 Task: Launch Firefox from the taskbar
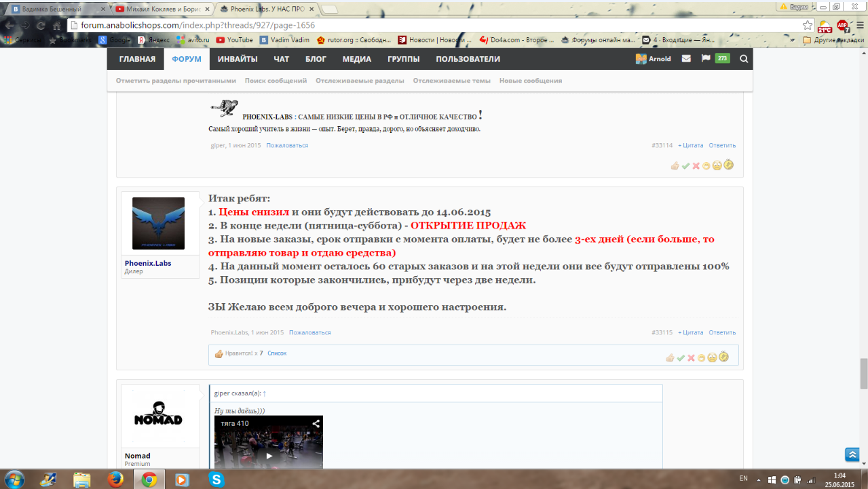point(115,479)
